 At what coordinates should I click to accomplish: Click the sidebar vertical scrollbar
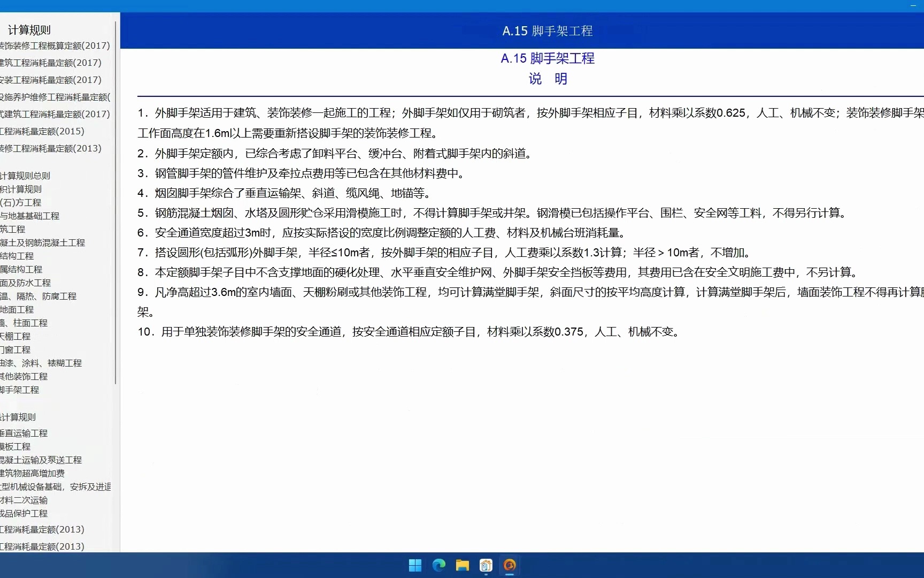[115, 202]
